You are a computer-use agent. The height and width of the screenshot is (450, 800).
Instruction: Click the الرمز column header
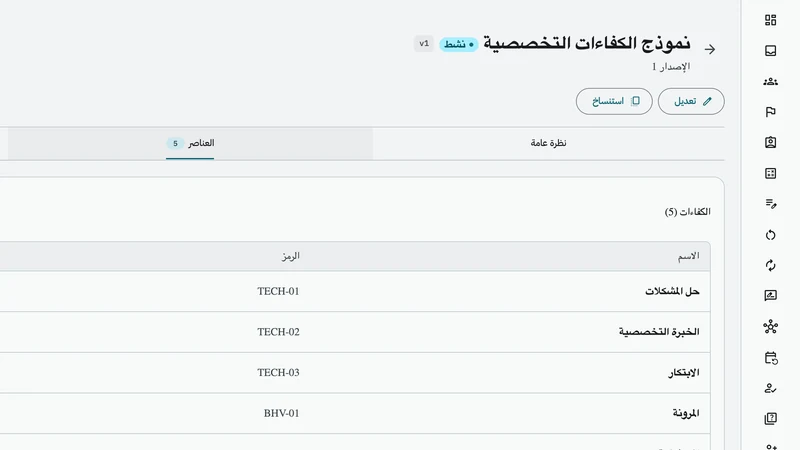pyautogui.click(x=290, y=256)
